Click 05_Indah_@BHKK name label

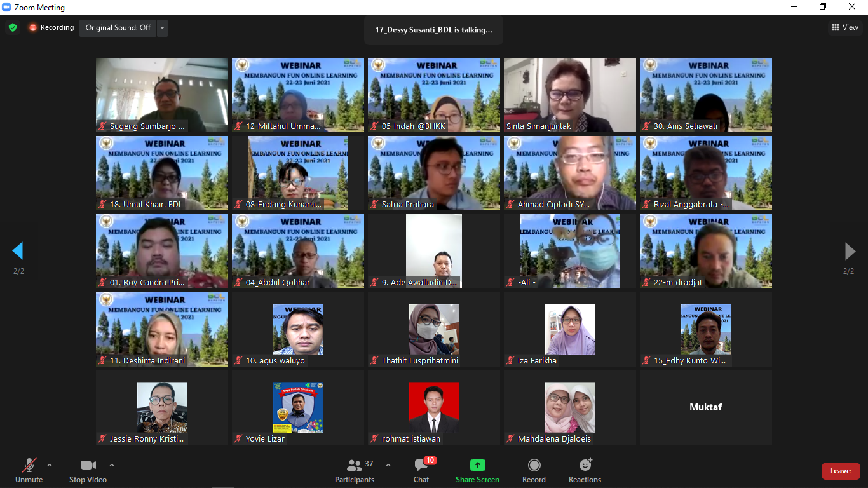414,126
